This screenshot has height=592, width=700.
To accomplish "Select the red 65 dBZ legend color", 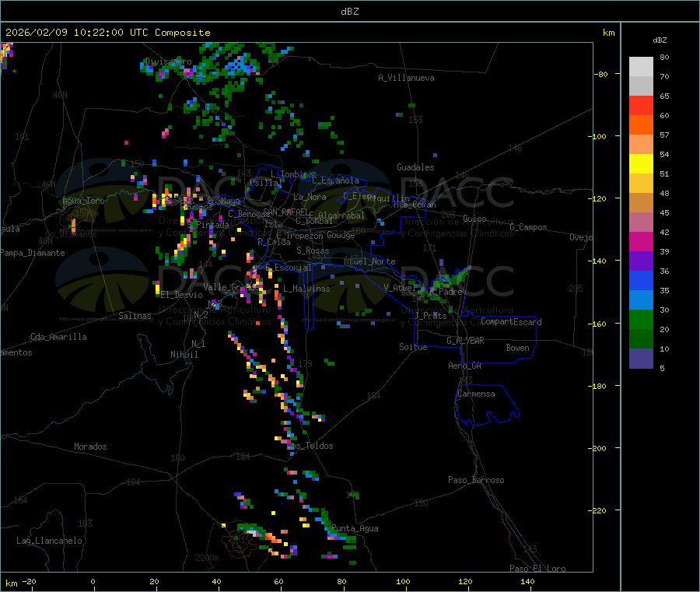I will point(641,105).
